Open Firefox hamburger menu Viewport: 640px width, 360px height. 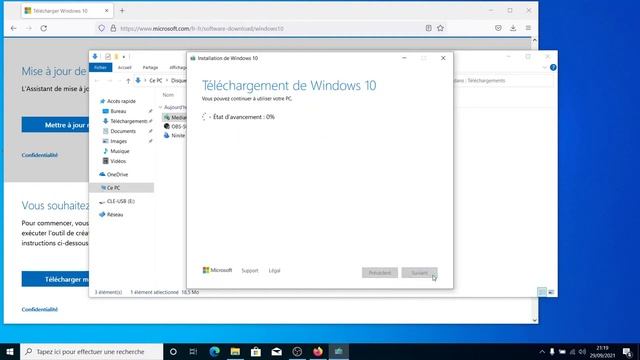tap(528, 28)
